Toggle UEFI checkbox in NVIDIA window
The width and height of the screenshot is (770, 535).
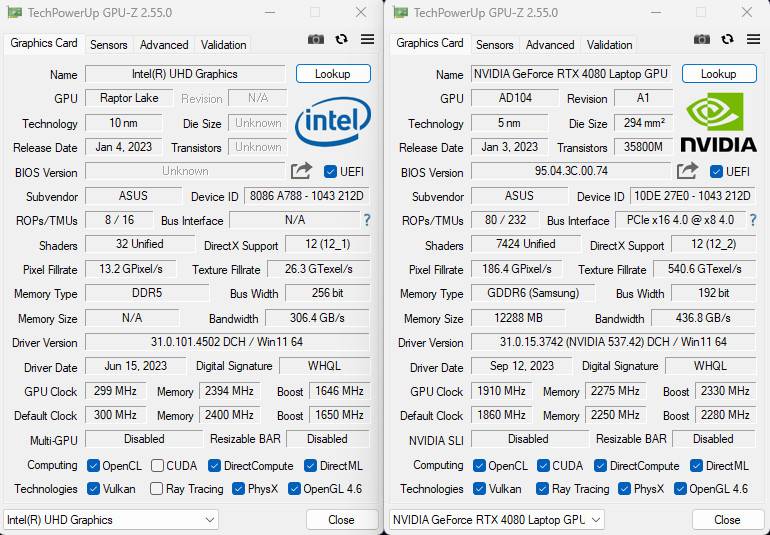pos(716,171)
